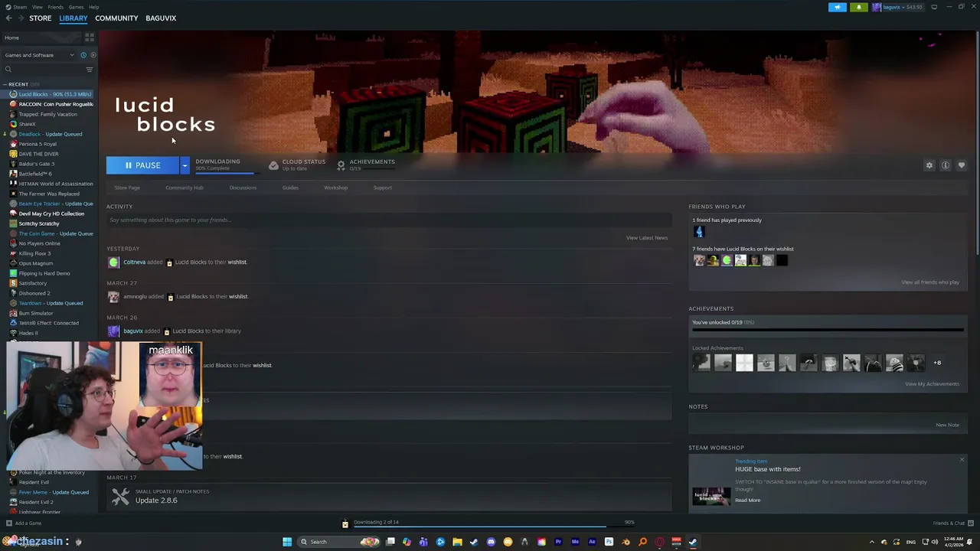
Task: Open Update 2.8.6 patch notes
Action: (x=156, y=500)
